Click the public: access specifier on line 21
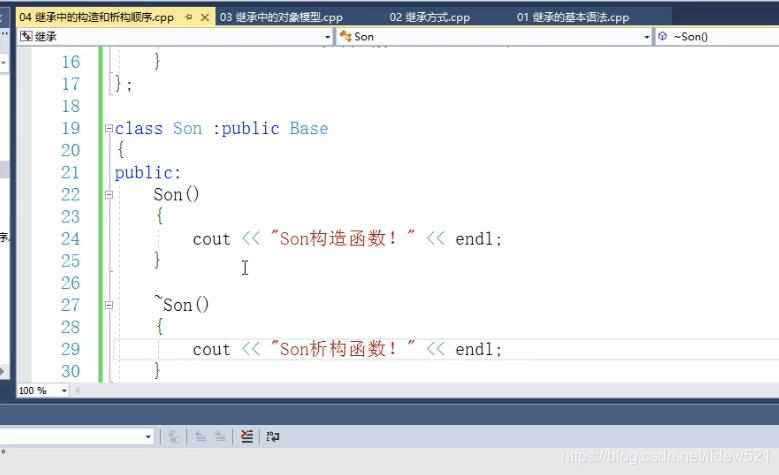 [x=148, y=173]
